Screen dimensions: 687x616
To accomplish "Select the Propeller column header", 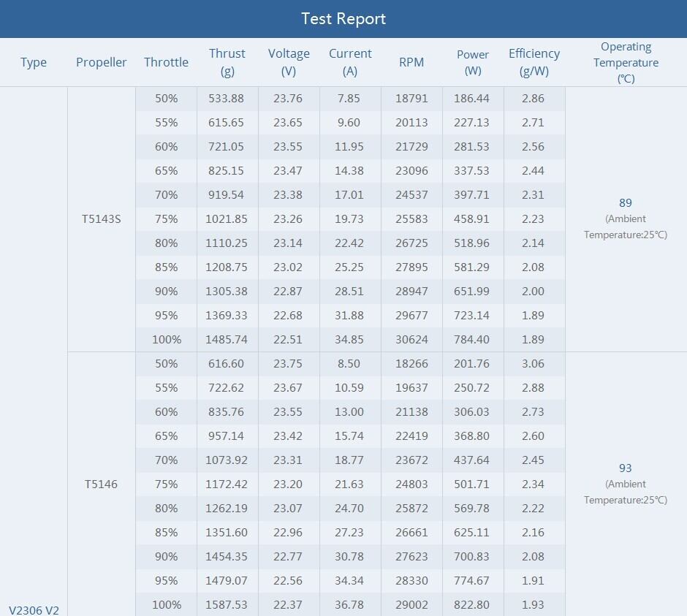I will (x=101, y=62).
